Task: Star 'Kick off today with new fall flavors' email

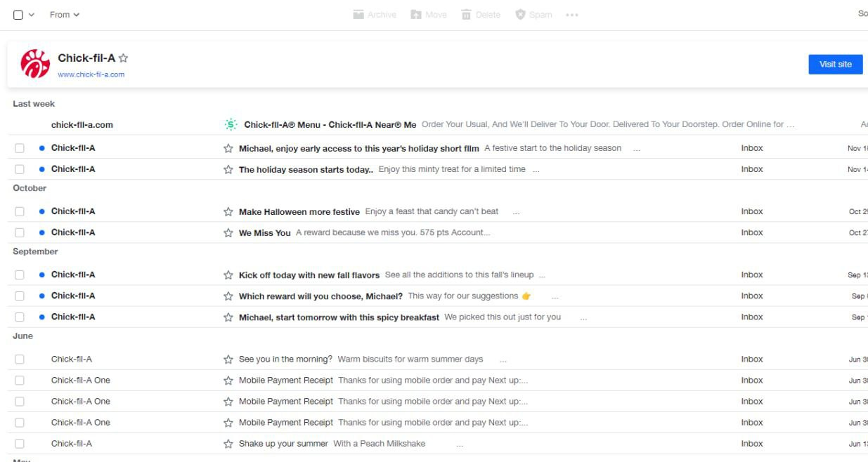Action: (228, 275)
